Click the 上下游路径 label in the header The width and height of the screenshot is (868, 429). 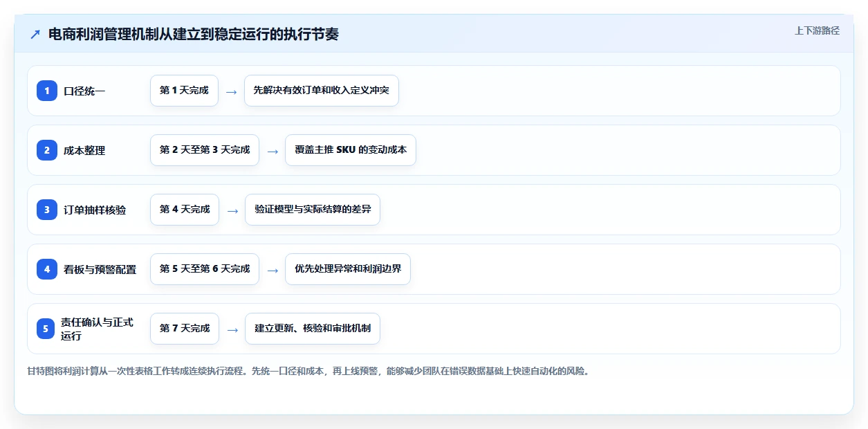click(x=817, y=30)
